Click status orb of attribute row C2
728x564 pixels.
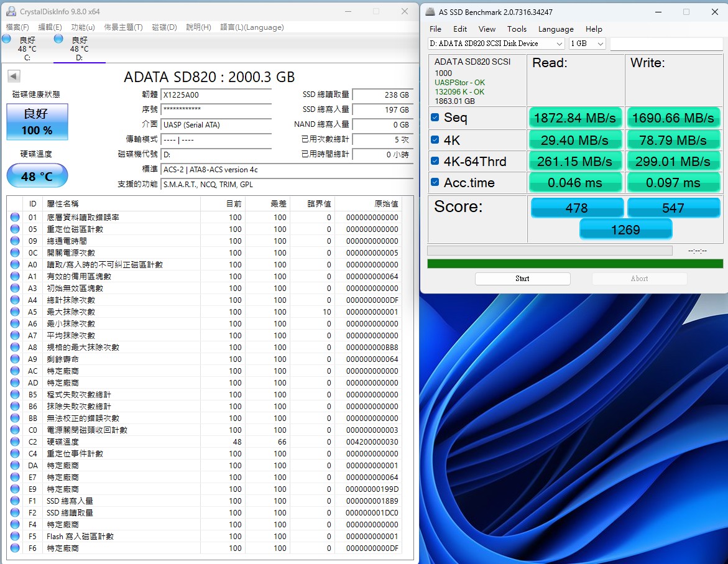click(x=15, y=442)
